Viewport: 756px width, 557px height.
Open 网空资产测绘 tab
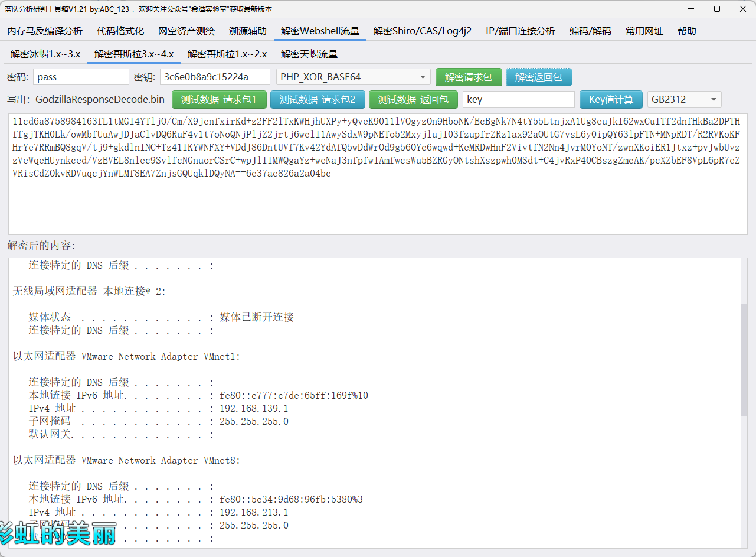coord(186,31)
